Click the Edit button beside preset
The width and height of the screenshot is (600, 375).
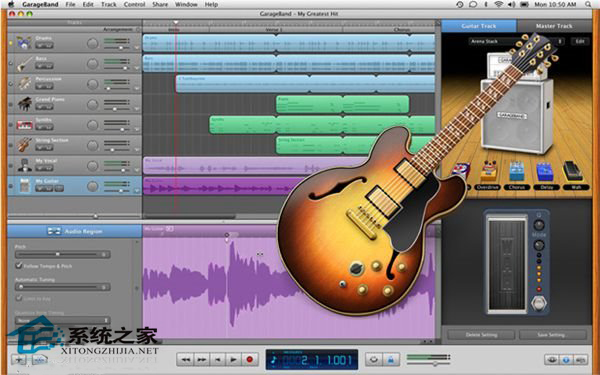tap(580, 41)
